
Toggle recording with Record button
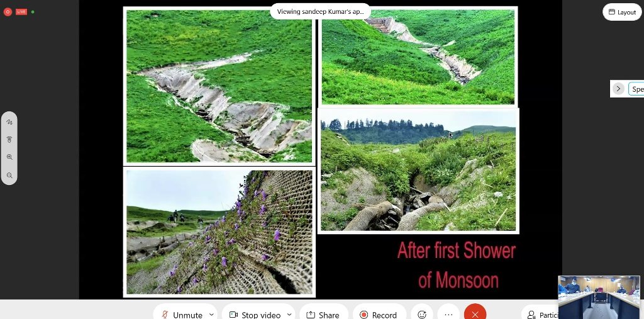coord(379,315)
